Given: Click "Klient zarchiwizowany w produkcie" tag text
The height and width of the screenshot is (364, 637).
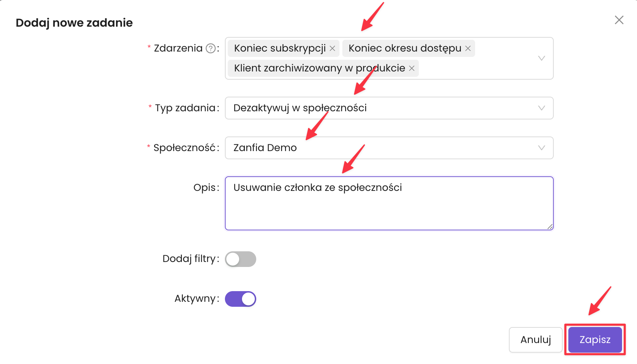Looking at the screenshot, I should [x=319, y=68].
